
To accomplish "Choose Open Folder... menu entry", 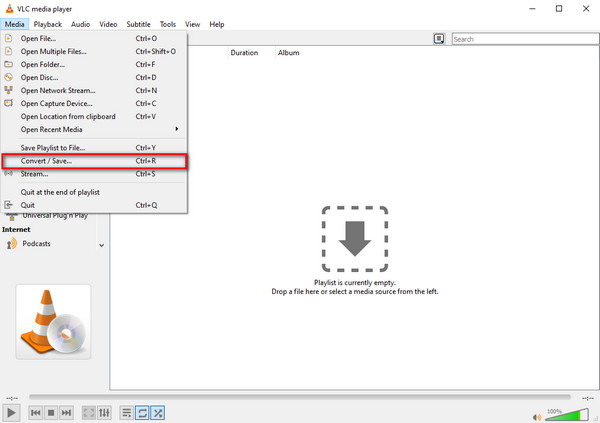I will coord(94,64).
